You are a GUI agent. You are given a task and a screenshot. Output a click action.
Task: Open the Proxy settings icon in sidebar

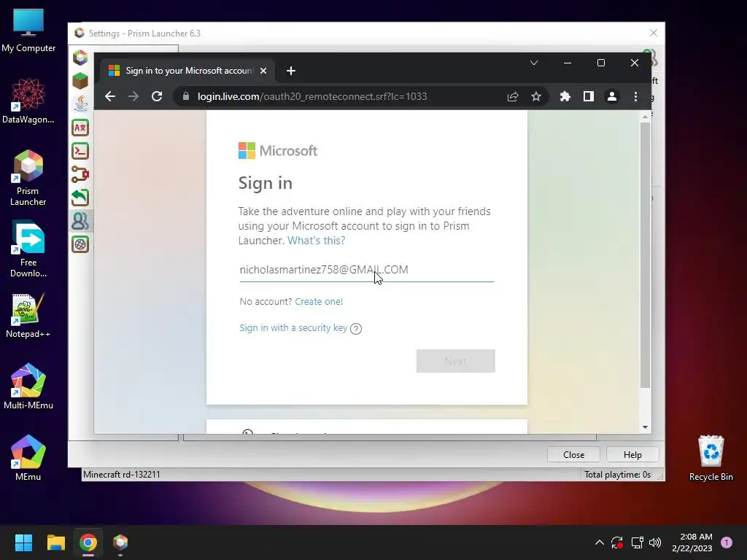(x=80, y=174)
